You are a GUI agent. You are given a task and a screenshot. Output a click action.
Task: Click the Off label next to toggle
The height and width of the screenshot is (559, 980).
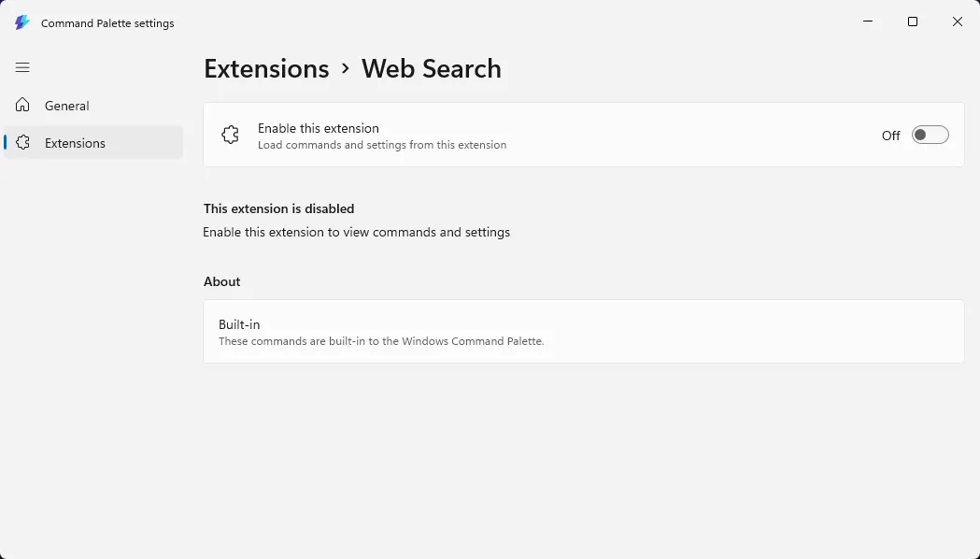(890, 136)
